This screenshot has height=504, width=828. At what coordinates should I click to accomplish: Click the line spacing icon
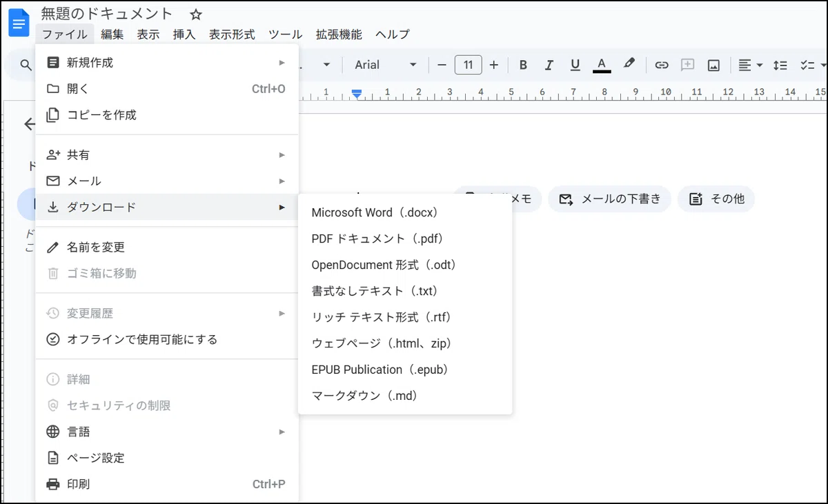coord(780,65)
